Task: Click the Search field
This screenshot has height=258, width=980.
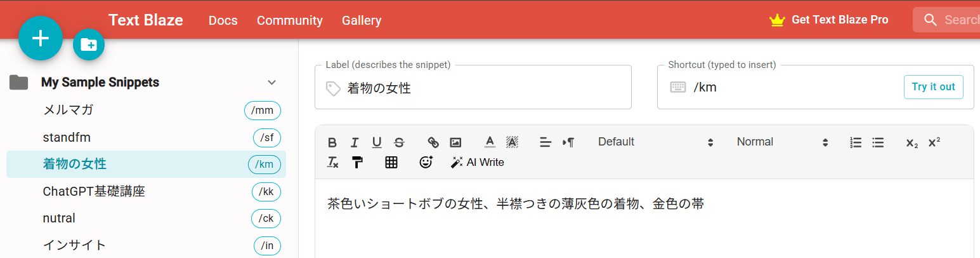Action: click(x=946, y=20)
